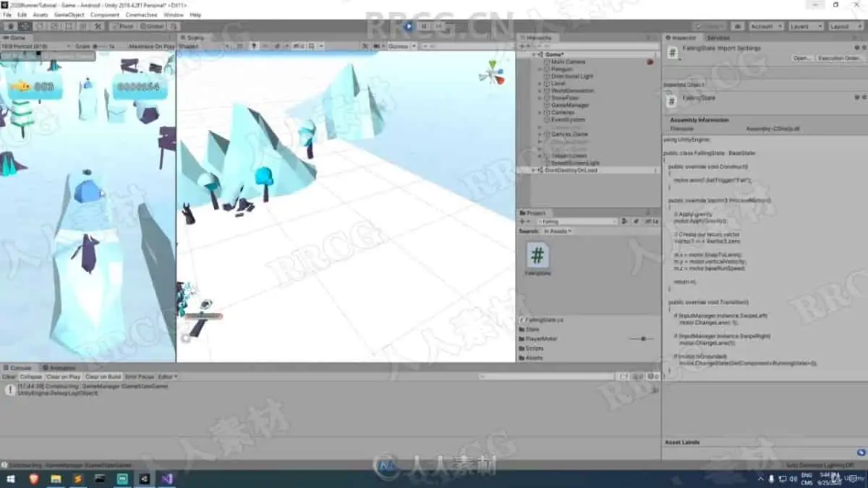Open the In Assets search scope dropdown
Screen dimensions: 868x488
[557, 231]
